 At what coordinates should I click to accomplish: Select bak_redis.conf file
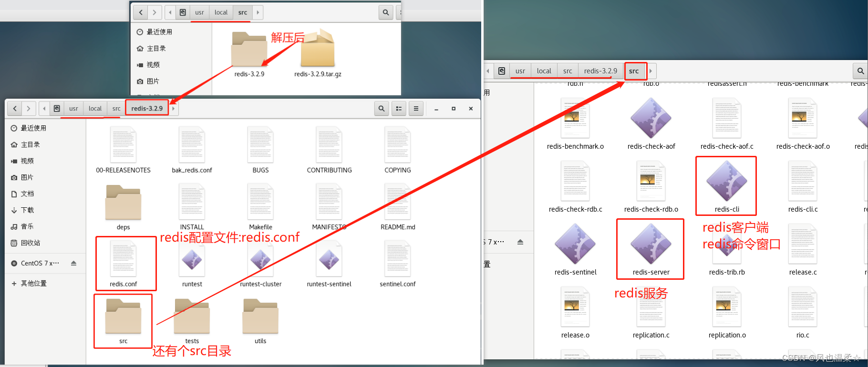[192, 150]
